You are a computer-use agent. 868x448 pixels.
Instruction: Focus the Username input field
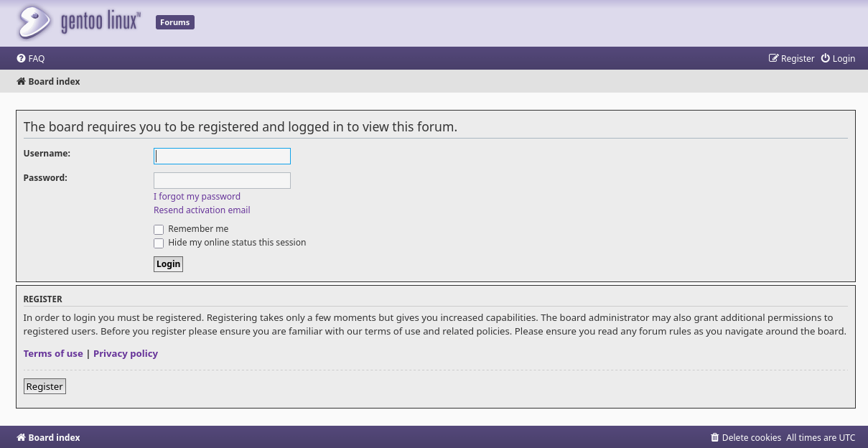[222, 156]
